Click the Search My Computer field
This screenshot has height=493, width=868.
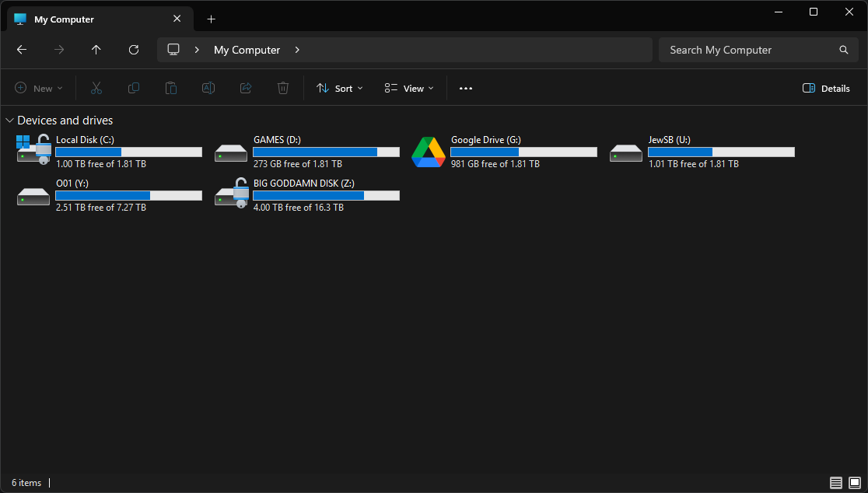(759, 50)
